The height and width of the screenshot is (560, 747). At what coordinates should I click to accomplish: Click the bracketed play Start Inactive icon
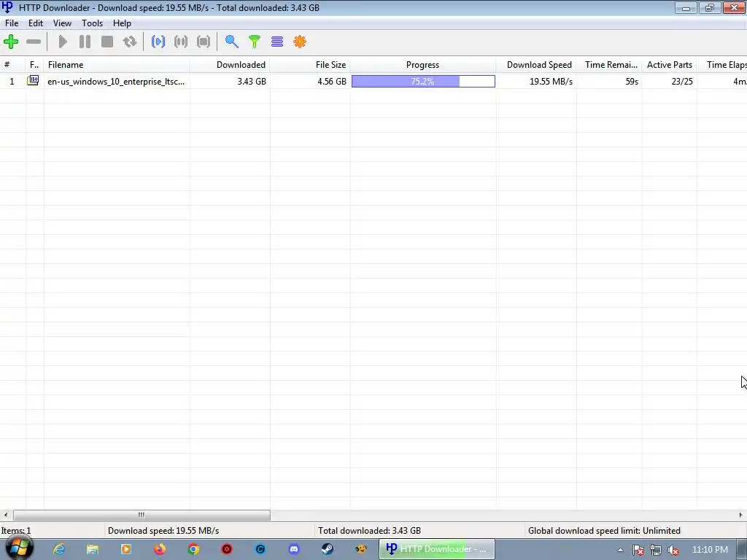(x=158, y=42)
